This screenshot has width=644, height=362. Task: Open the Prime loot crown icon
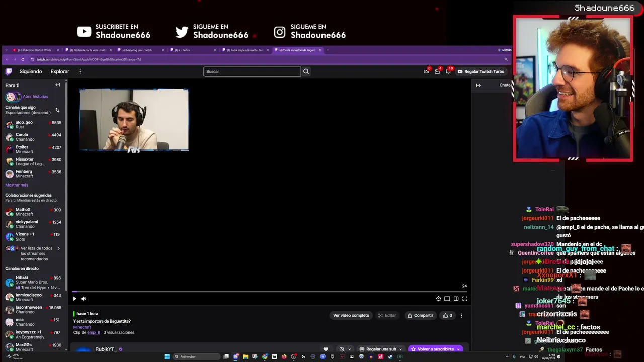426,71
